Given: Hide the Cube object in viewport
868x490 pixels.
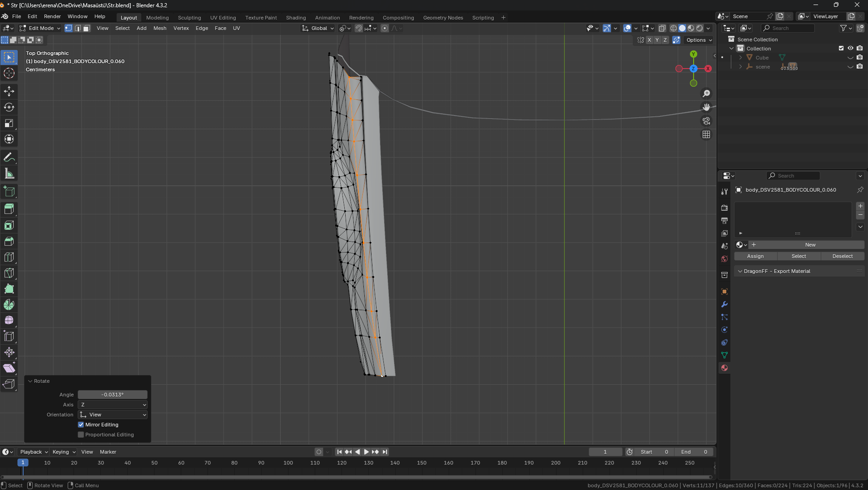Looking at the screenshot, I should tap(850, 58).
